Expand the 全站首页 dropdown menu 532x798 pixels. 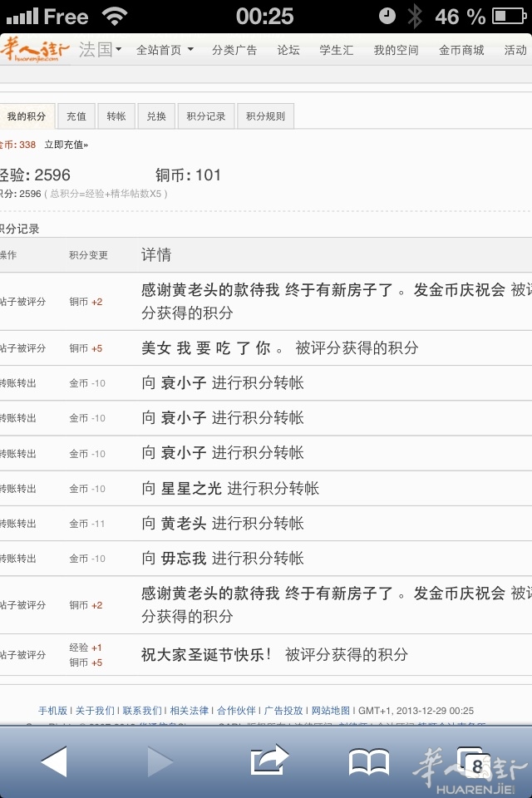[165, 50]
